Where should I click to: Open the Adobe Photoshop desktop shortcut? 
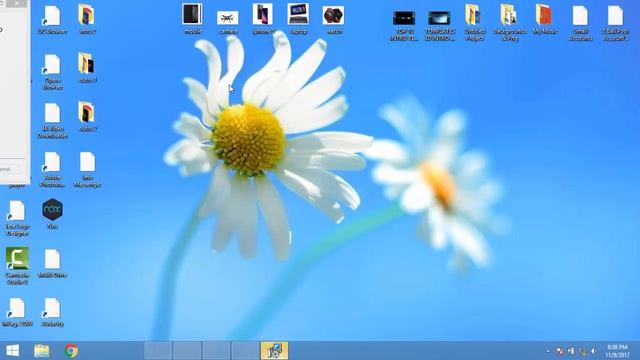pos(52,169)
